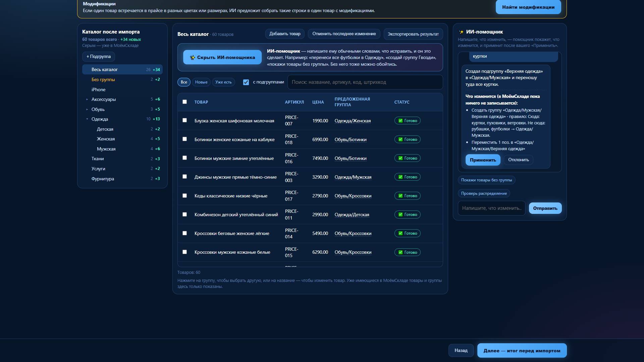Viewport: 644px width, 362px height.
Task: Open Одежда/Женская proposed group link
Action: [353, 121]
